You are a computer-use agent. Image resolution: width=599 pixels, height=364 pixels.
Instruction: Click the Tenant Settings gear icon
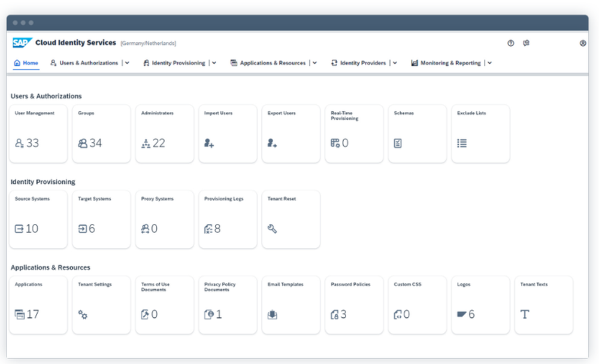(x=84, y=313)
